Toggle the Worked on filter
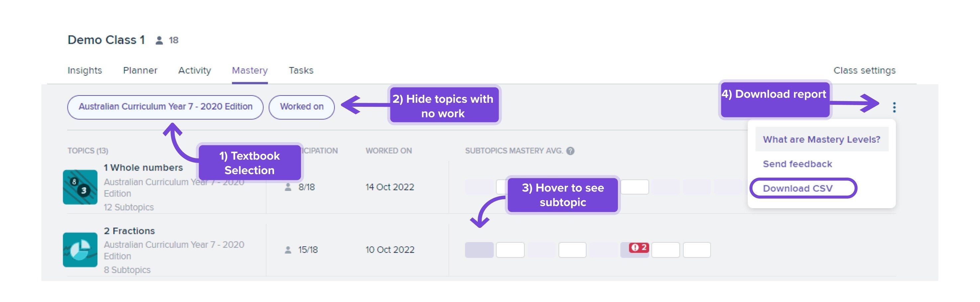Image resolution: width=980 pixels, height=302 pixels. click(302, 107)
